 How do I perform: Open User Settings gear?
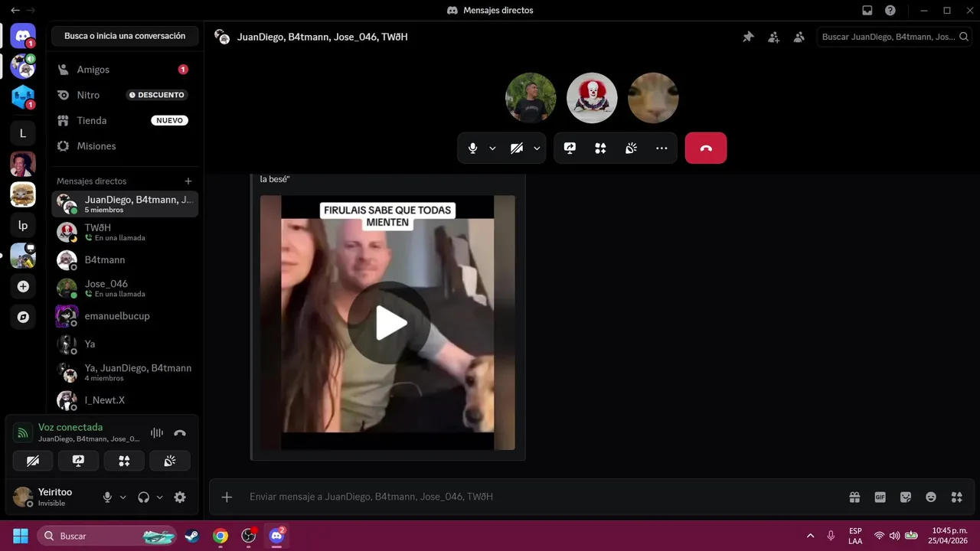coord(180,497)
